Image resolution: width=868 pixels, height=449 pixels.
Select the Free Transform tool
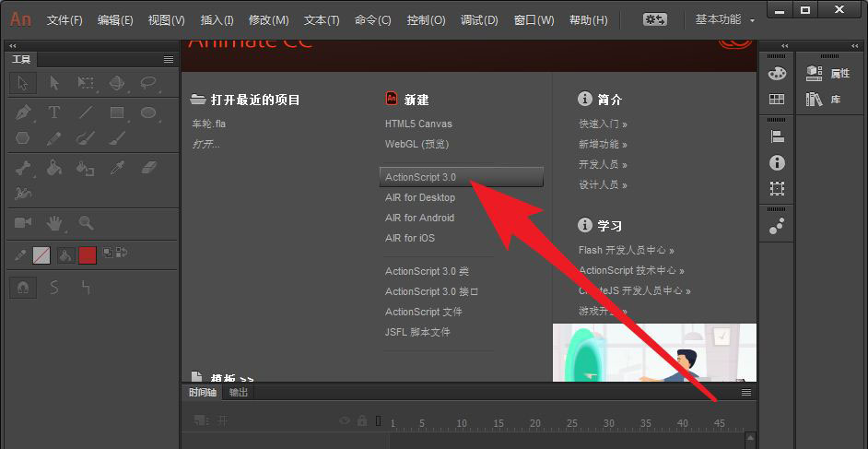point(86,83)
